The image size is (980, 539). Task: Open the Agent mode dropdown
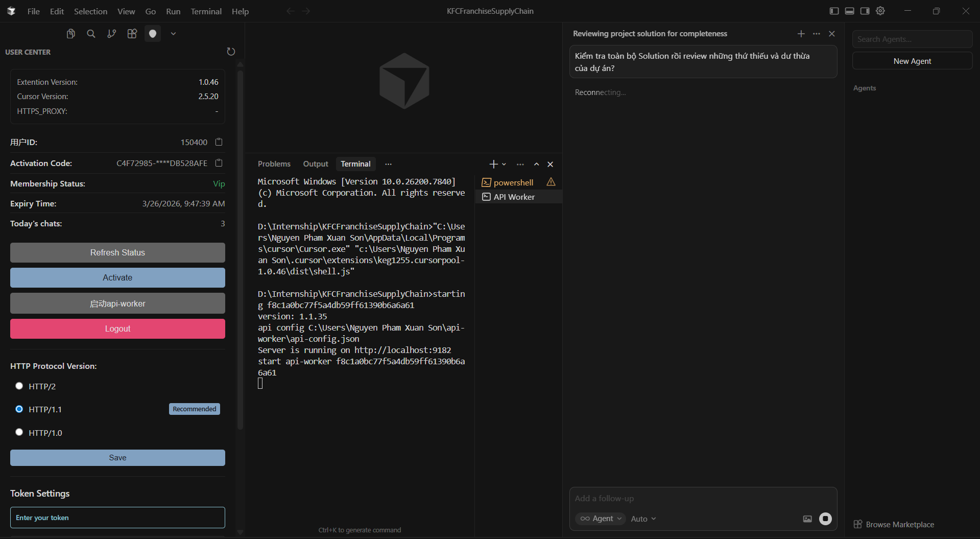tap(600, 519)
